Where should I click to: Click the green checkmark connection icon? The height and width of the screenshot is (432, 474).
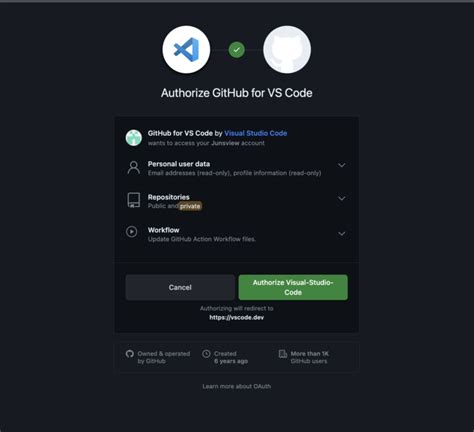(237, 50)
